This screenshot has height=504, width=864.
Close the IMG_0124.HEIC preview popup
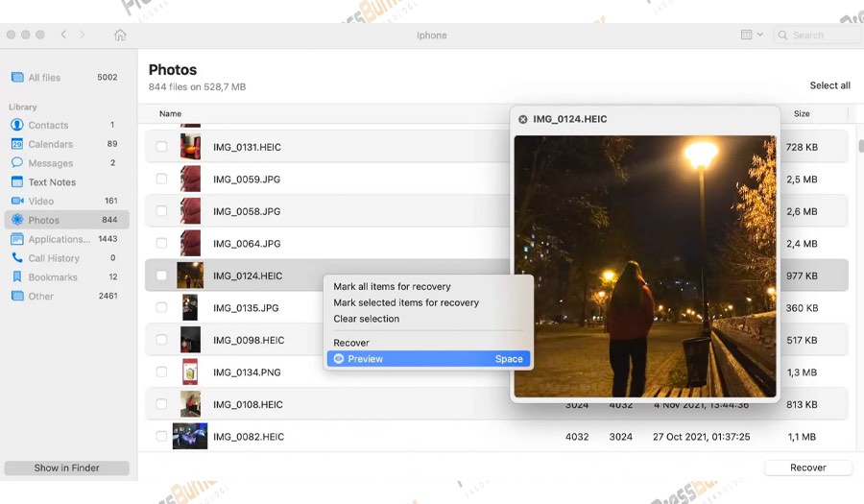coord(523,120)
